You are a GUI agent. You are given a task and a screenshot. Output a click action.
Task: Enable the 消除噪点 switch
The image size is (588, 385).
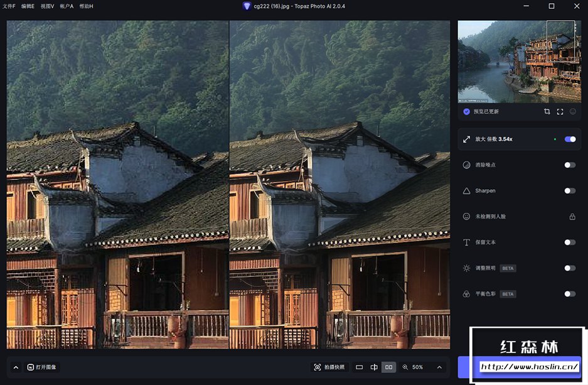pyautogui.click(x=570, y=165)
